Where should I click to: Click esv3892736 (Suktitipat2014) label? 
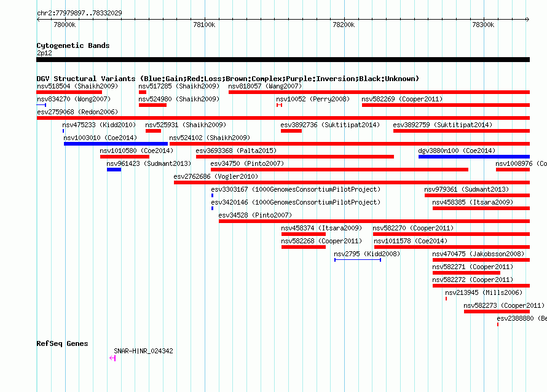click(x=330, y=125)
